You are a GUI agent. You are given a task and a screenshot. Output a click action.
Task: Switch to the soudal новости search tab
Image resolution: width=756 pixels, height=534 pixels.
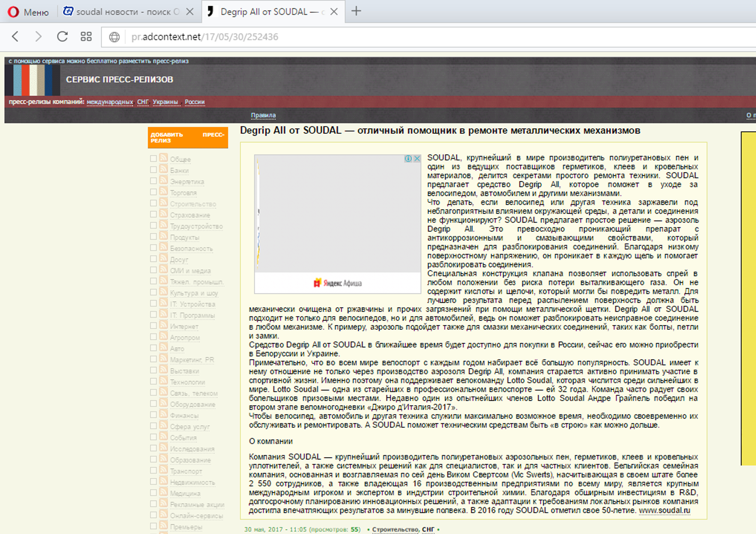[x=121, y=12]
